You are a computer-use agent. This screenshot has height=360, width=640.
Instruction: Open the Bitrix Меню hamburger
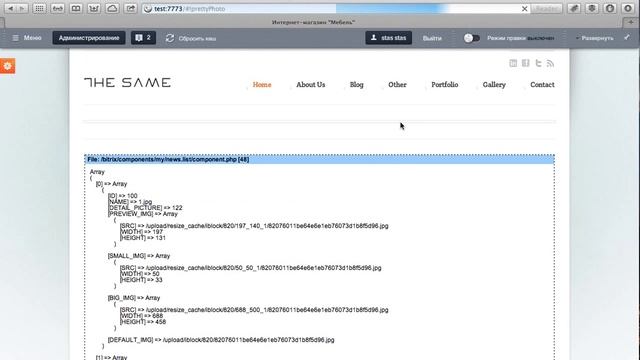pos(27,38)
